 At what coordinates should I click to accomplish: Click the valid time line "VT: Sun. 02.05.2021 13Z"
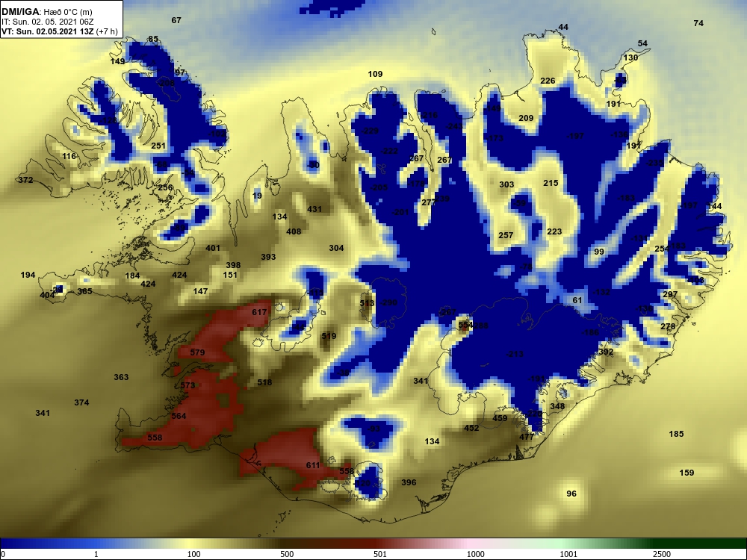coord(48,31)
